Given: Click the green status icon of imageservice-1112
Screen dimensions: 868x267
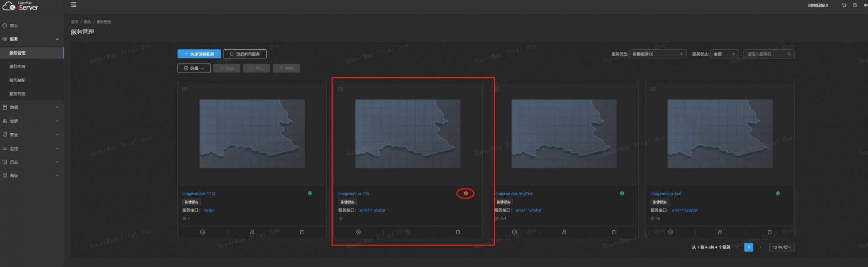Looking at the screenshot, I should [310, 193].
